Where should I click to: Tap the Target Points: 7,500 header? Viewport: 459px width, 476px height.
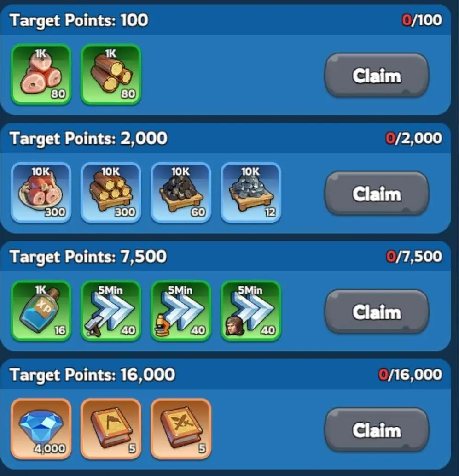point(88,257)
